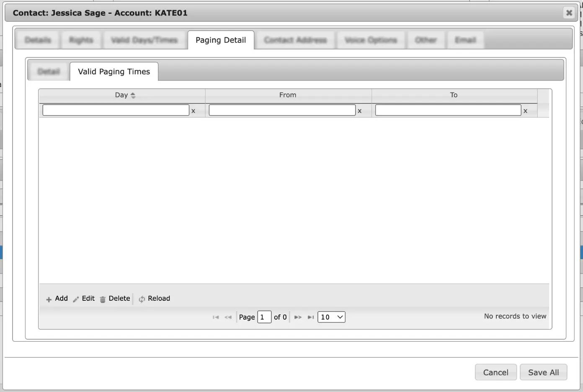The width and height of the screenshot is (583, 392).
Task: Click the page number input box
Action: 264,317
